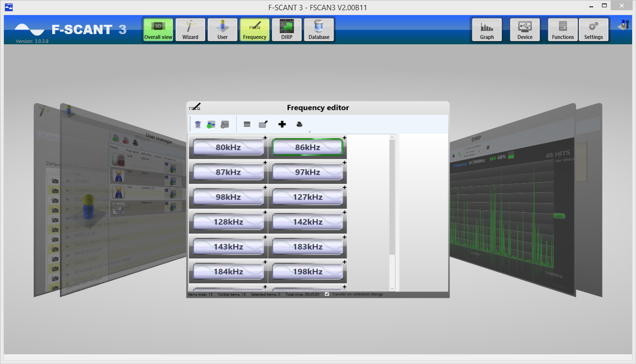Image resolution: width=636 pixels, height=364 pixels.
Task: Click the "Visible items: 15" status text
Action: click(232, 294)
